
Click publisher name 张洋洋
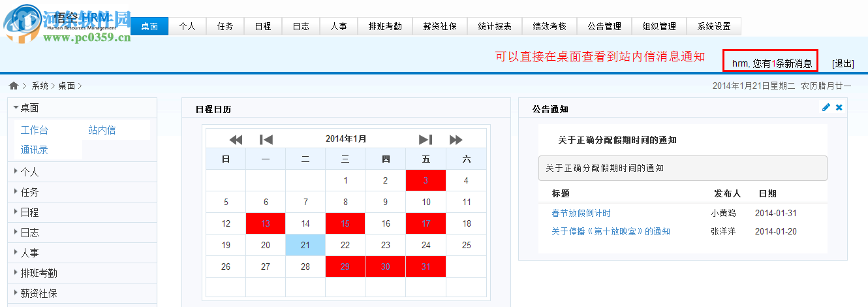coord(723,231)
